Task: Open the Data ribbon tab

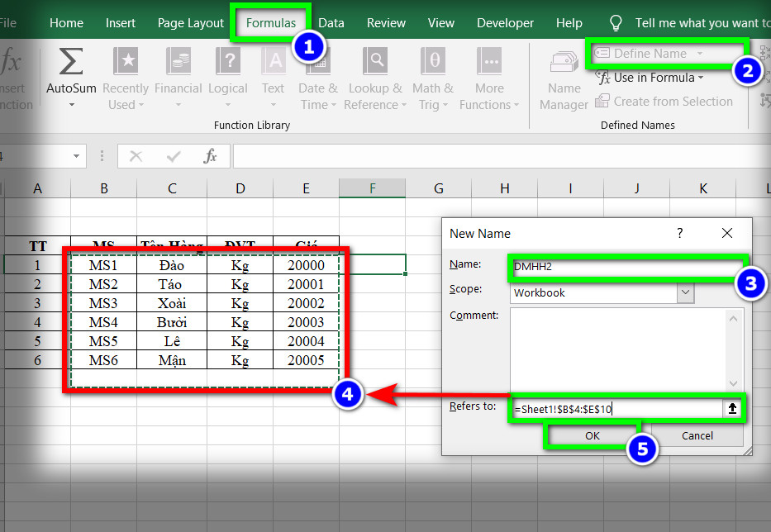Action: point(331,22)
